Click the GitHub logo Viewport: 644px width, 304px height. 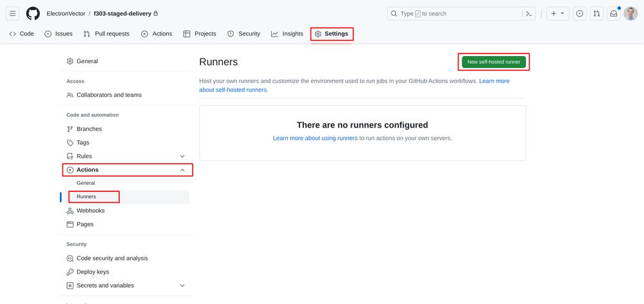(x=33, y=14)
